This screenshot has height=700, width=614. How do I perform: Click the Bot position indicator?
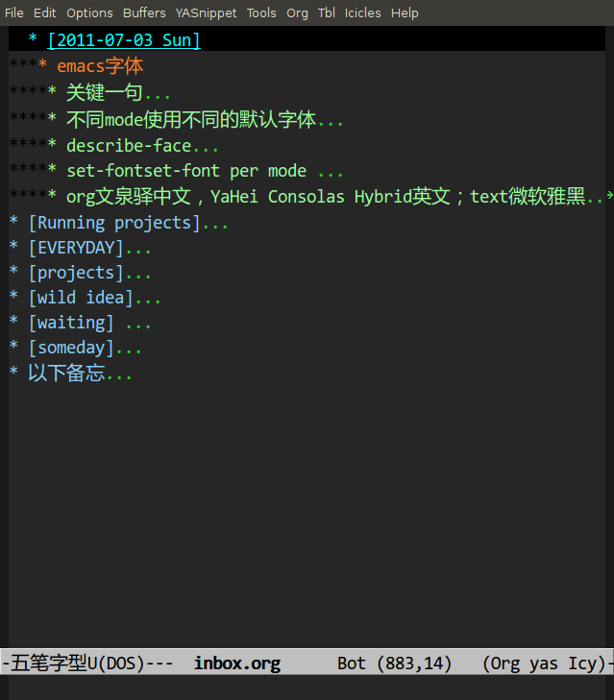[x=352, y=664]
